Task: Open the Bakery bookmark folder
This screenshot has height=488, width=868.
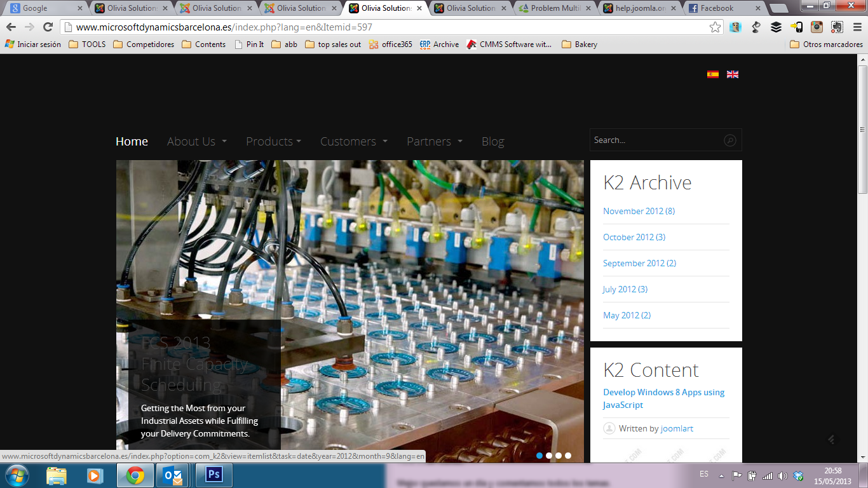Action: (580, 44)
